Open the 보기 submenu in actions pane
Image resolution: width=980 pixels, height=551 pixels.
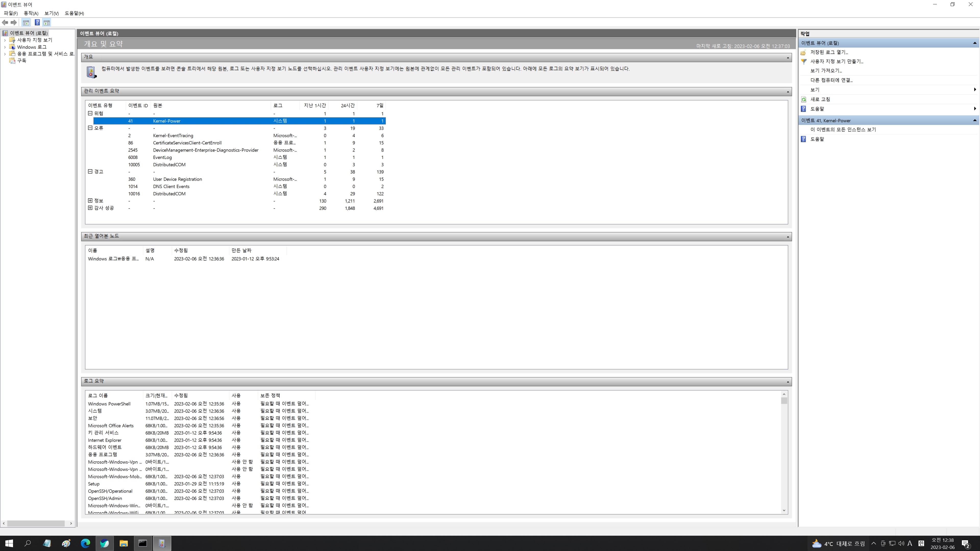(889, 90)
